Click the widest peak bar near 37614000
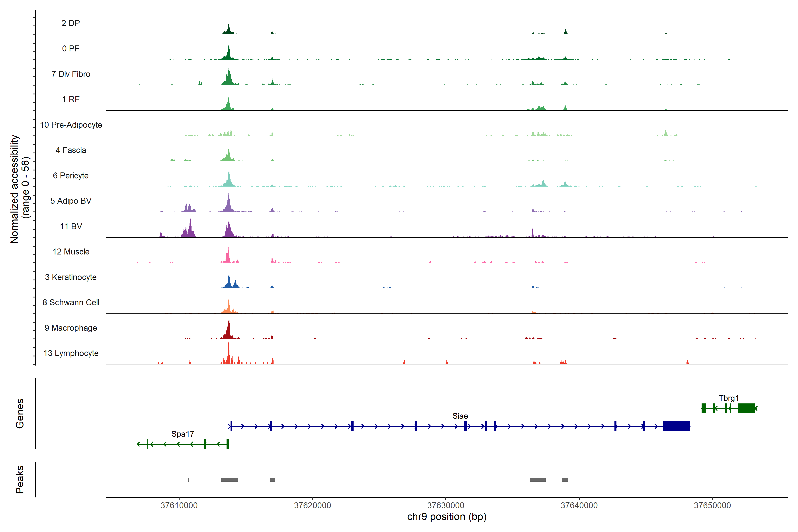Image resolution: width=798 pixels, height=532 pixels. [229, 480]
